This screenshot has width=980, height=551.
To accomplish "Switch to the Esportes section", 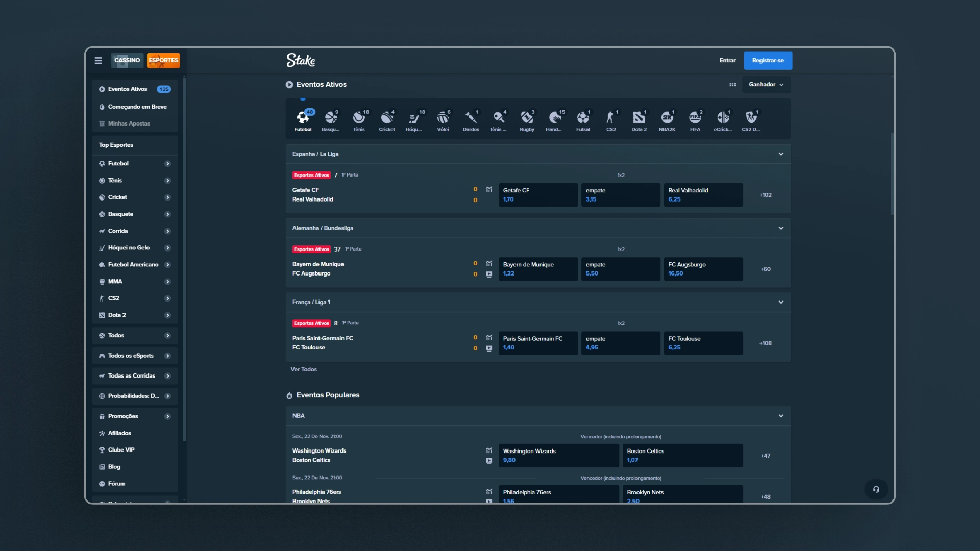I will (163, 60).
